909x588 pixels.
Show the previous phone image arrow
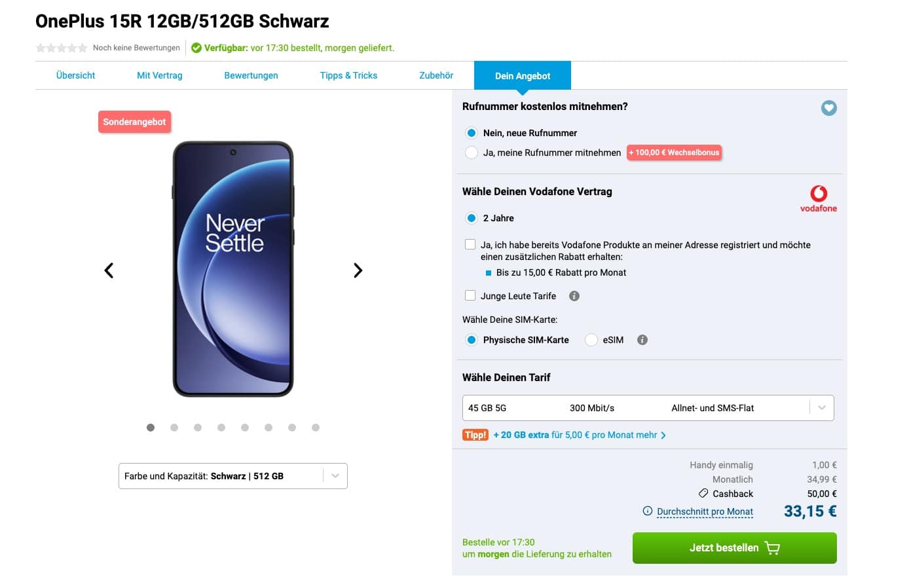[109, 270]
